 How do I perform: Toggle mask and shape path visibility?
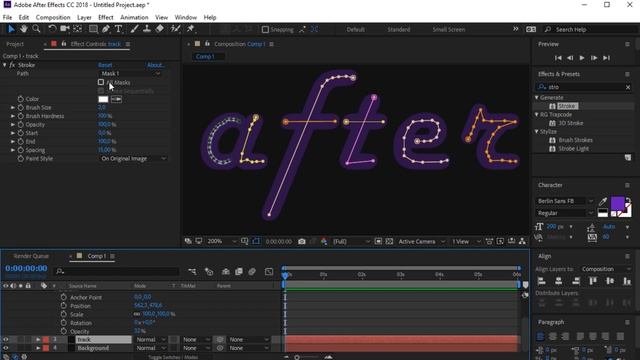tap(256, 242)
